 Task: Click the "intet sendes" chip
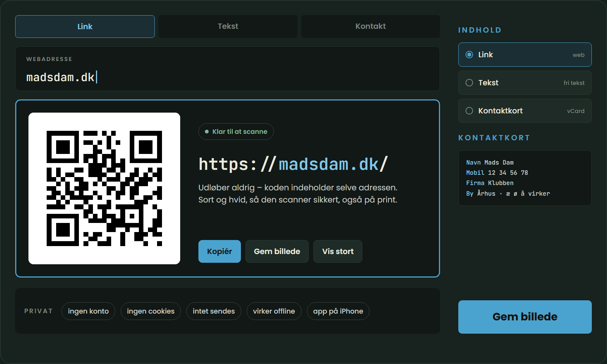click(x=214, y=311)
